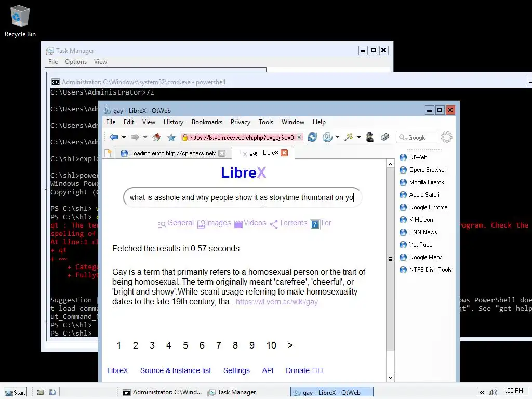Image resolution: width=532 pixels, height=399 pixels.
Task: Click the loading spinner throbber icon
Action: [446, 137]
